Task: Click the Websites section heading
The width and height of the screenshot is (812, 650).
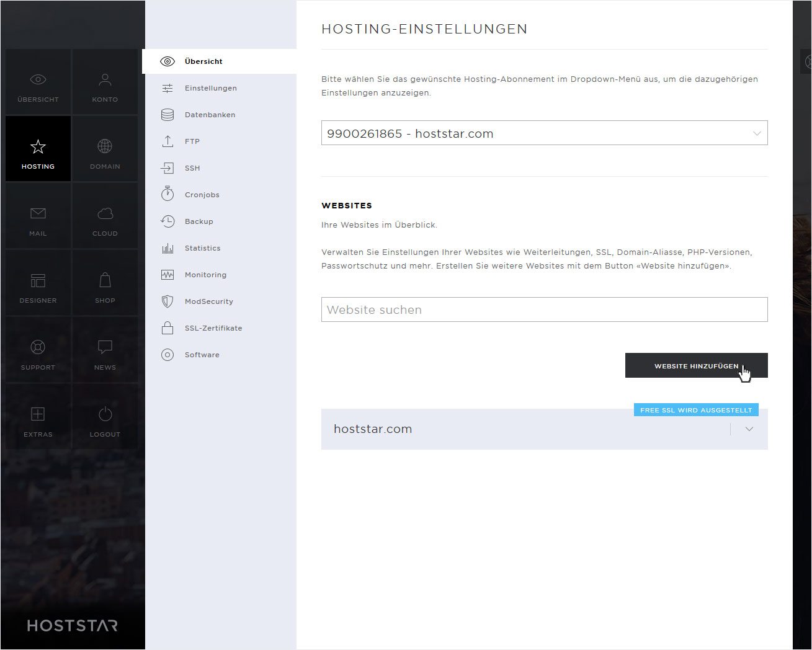Action: pyautogui.click(x=347, y=205)
